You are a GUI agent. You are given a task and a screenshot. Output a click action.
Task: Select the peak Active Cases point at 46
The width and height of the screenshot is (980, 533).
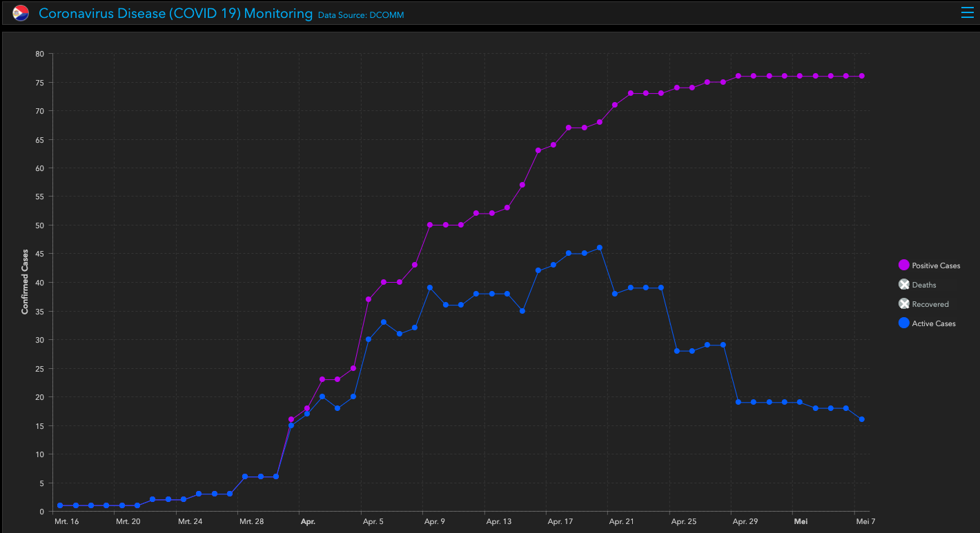coord(600,248)
